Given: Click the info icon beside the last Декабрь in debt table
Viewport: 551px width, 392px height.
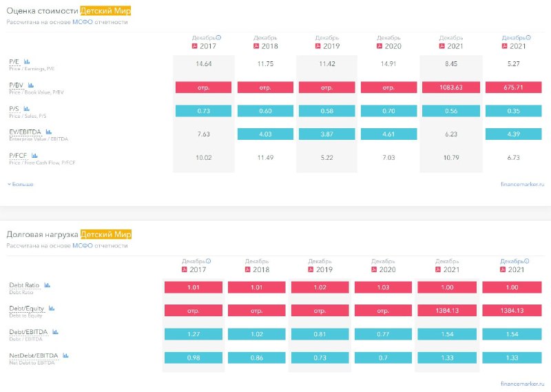Looking at the screenshot, I should (x=527, y=261).
